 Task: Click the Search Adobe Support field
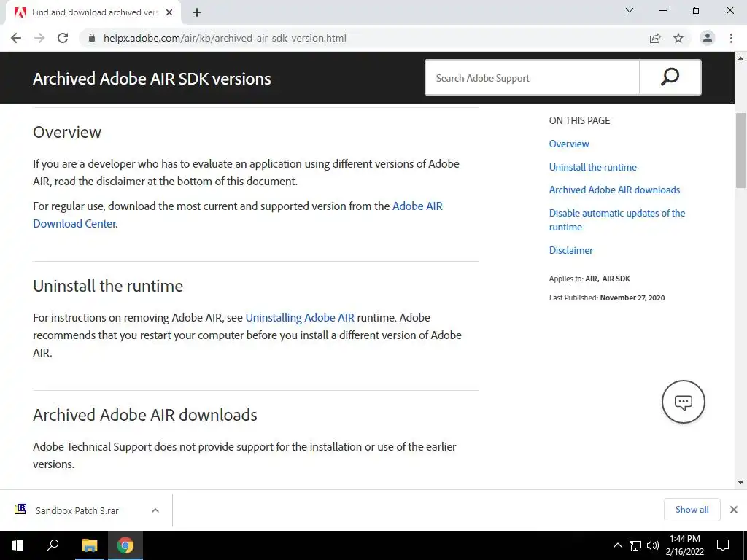pos(532,77)
